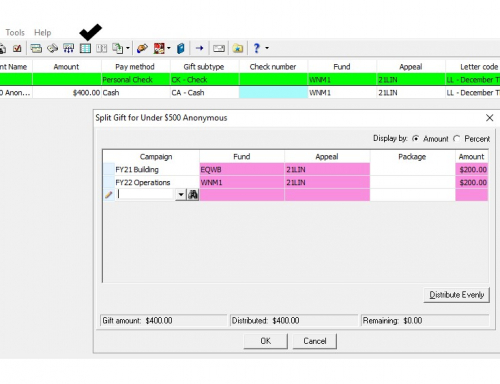Click the Pay method column header
The image size is (500, 384).
(135, 67)
